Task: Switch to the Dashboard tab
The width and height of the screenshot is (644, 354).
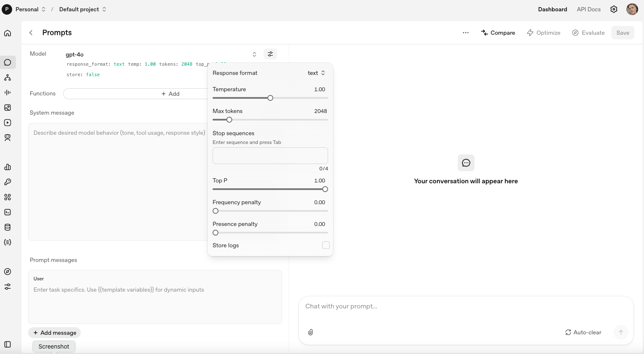Action: 552,9
